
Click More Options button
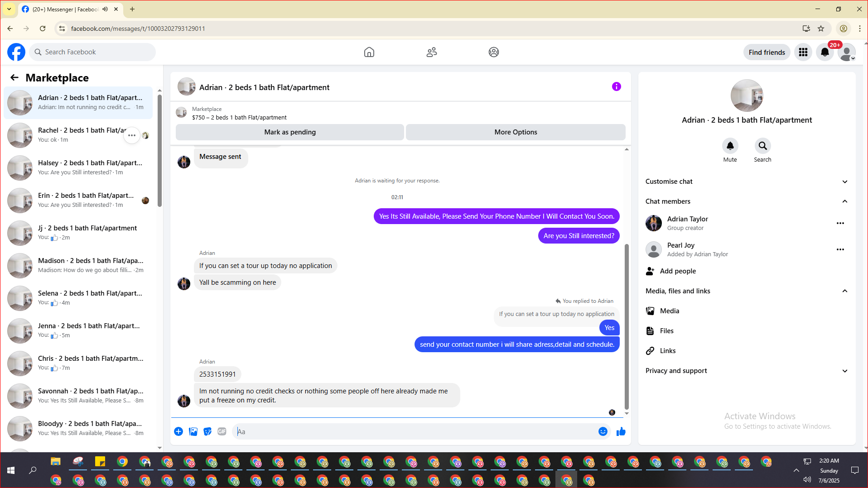click(x=516, y=132)
